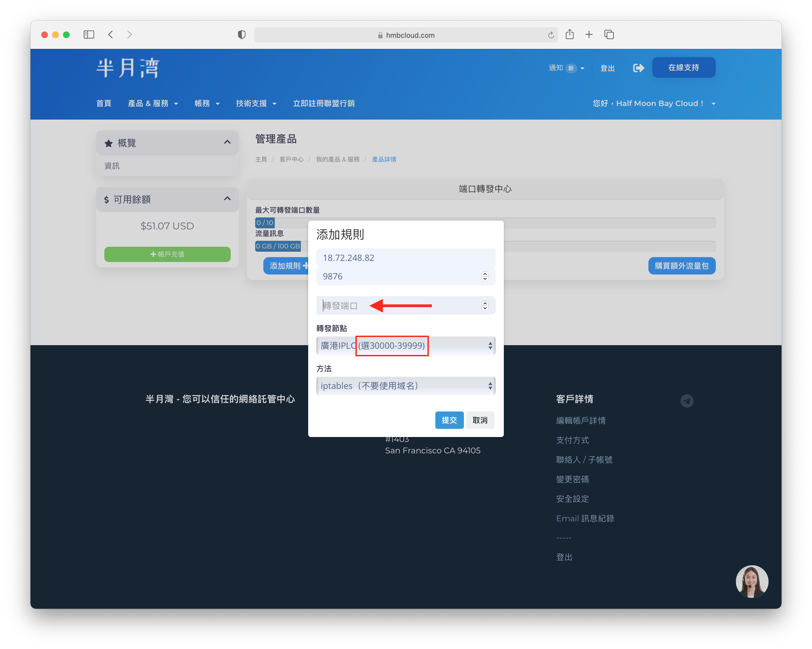Screen dimensions: 812x649
Task: Open a new tab with plus icon
Action: [589, 35]
